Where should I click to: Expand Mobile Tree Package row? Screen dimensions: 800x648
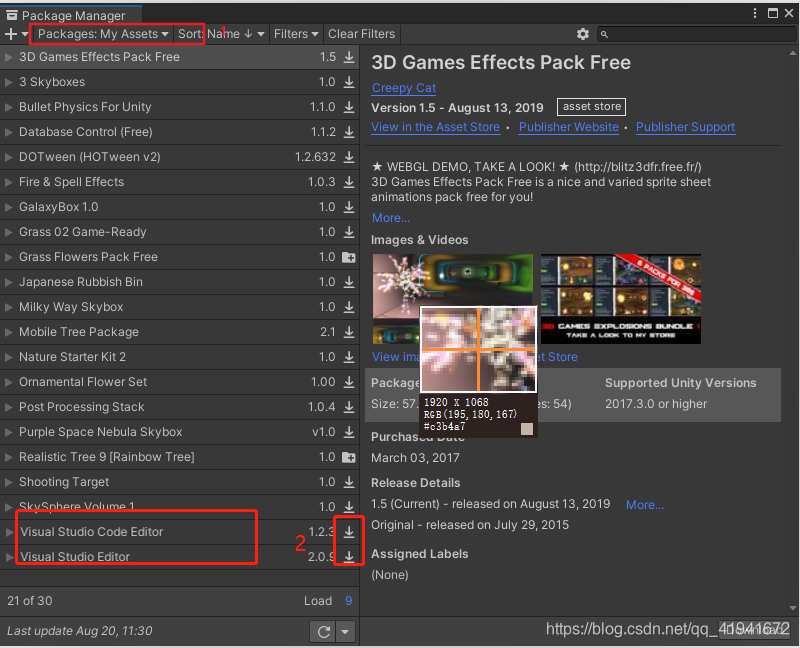pyautogui.click(x=8, y=332)
